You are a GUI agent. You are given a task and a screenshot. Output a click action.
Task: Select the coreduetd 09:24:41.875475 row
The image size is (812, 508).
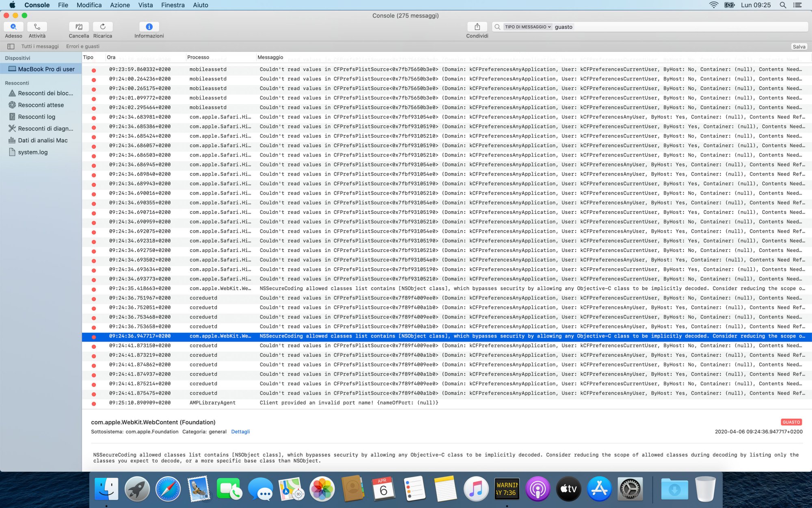447,393
